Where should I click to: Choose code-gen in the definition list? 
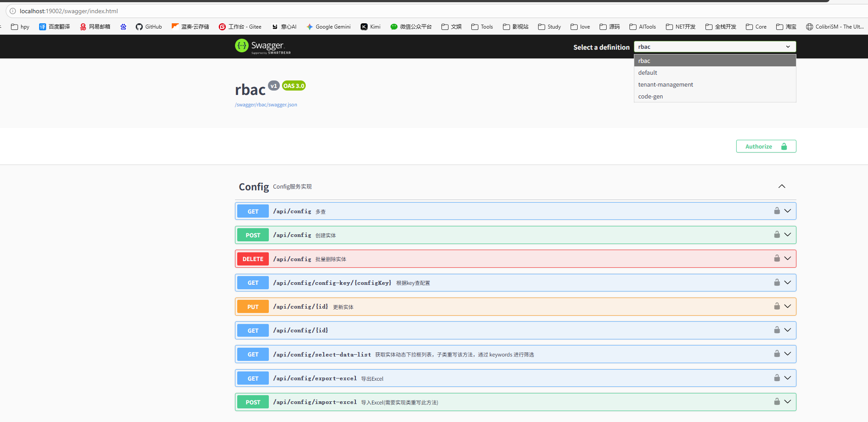coord(651,96)
